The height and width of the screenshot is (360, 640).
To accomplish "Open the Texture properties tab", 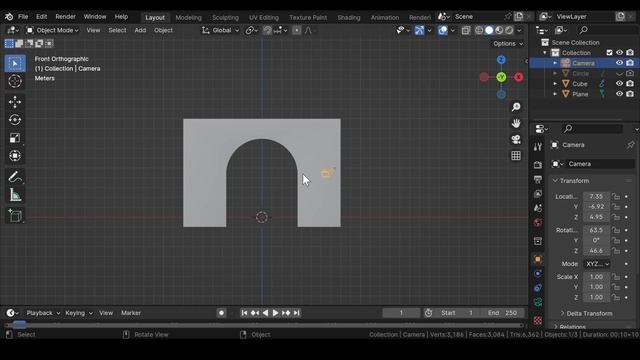I will [538, 320].
